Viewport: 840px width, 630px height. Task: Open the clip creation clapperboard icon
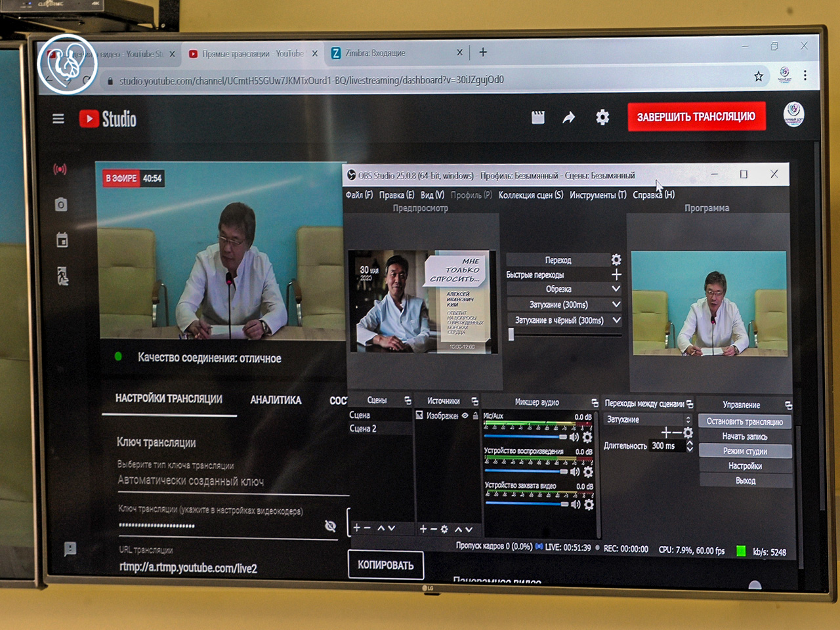pyautogui.click(x=537, y=117)
